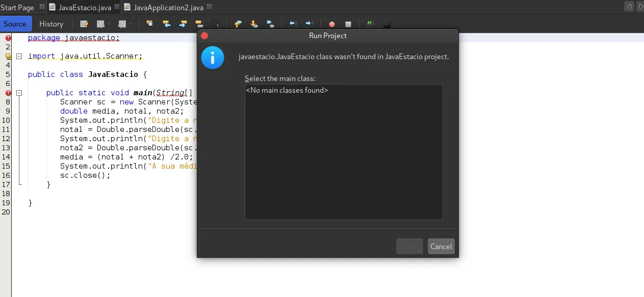Open the JavaApplication2.java editor tab

click(x=168, y=8)
